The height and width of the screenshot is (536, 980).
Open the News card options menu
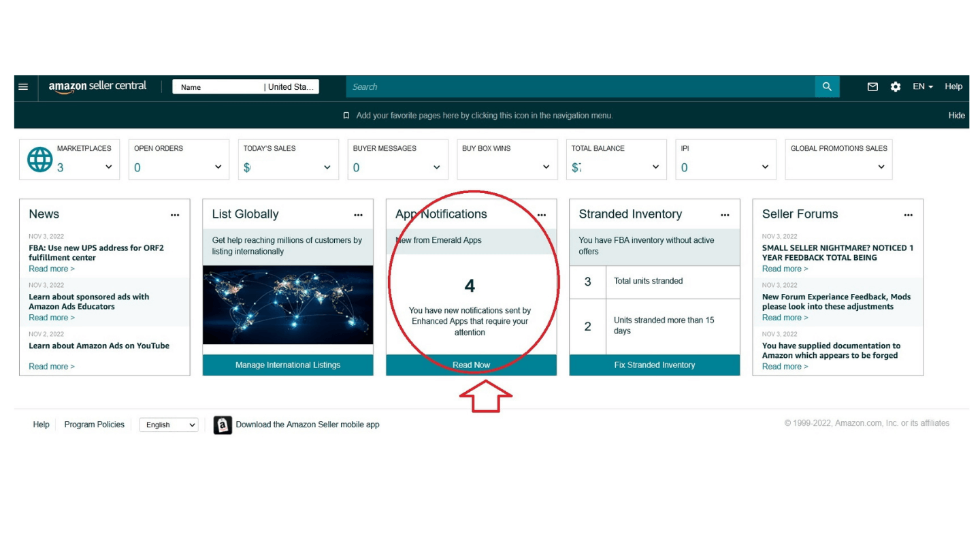point(175,214)
